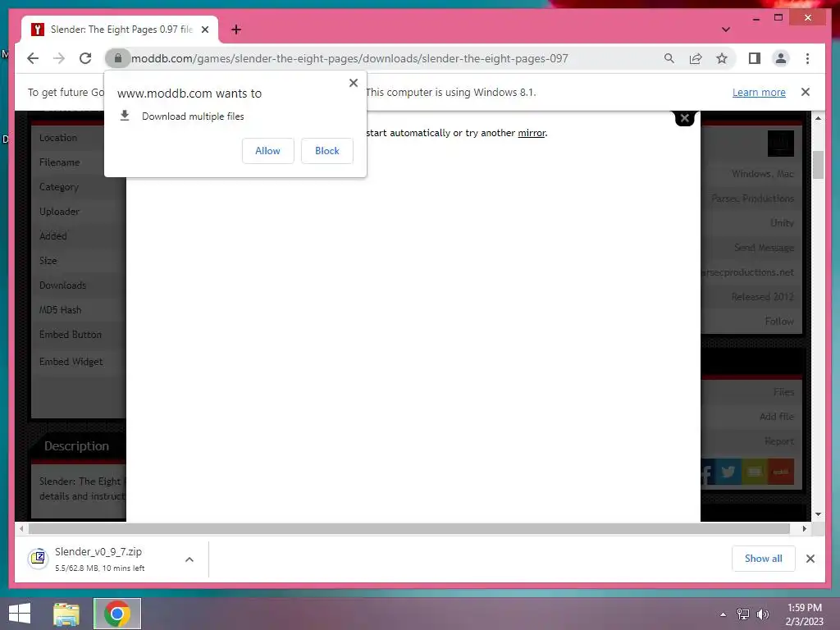Click the forward navigation arrow

click(59, 58)
